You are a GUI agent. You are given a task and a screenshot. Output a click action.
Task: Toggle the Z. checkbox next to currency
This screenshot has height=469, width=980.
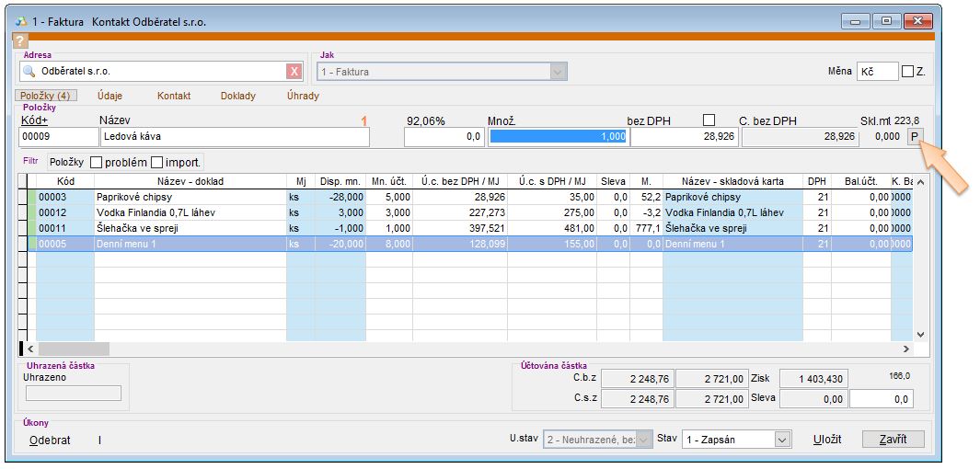908,72
